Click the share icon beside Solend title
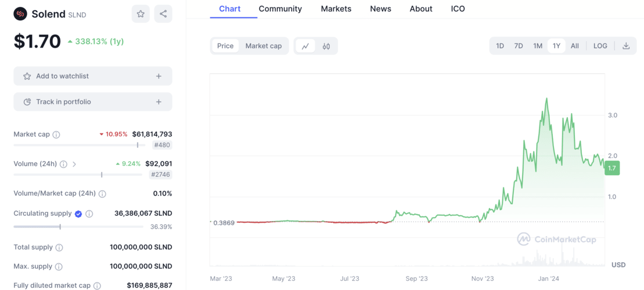 pyautogui.click(x=163, y=14)
